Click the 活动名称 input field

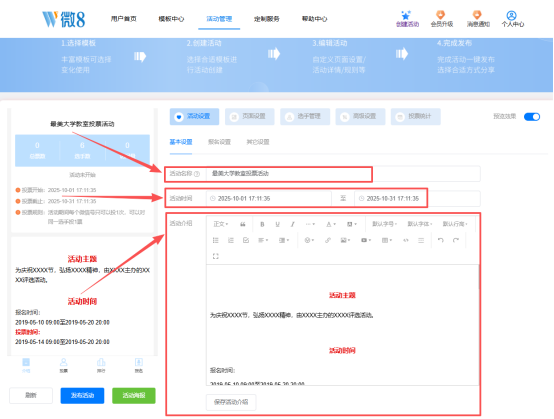[x=343, y=174]
